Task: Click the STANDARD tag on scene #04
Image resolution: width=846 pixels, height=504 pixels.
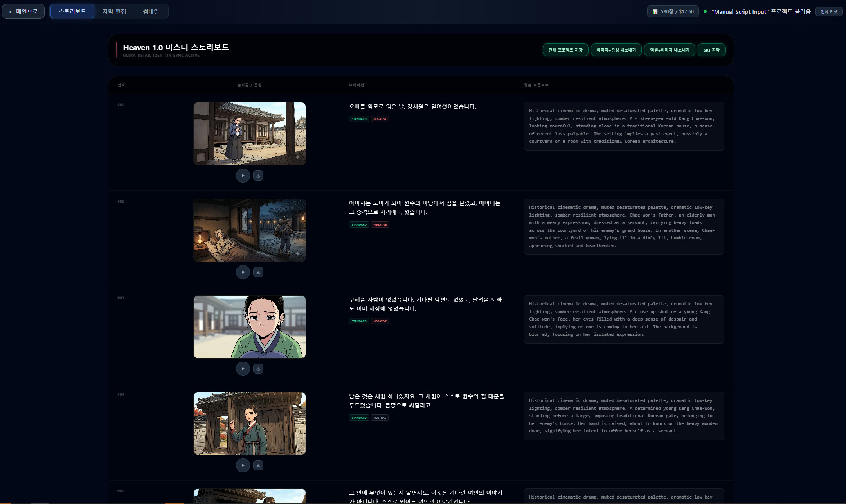Action: click(359, 418)
